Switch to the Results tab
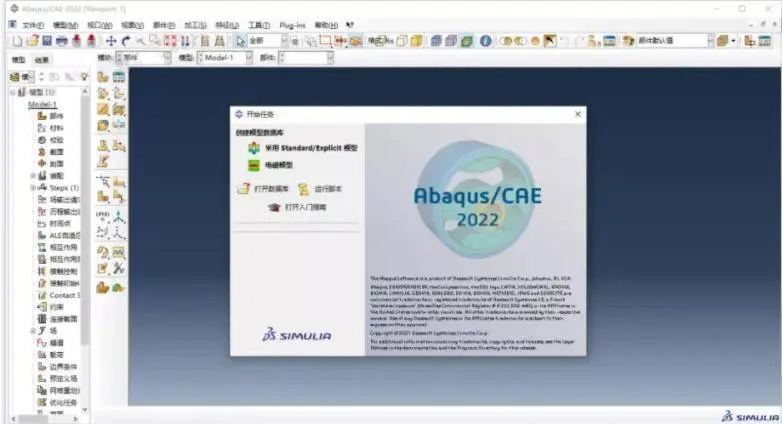 pos(41,60)
